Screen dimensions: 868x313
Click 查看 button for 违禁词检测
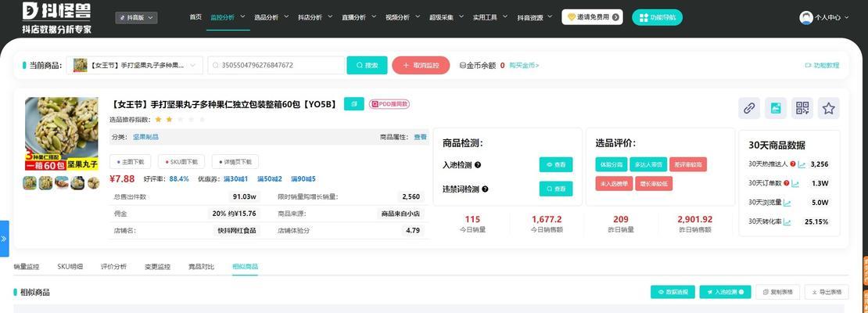pyautogui.click(x=556, y=189)
